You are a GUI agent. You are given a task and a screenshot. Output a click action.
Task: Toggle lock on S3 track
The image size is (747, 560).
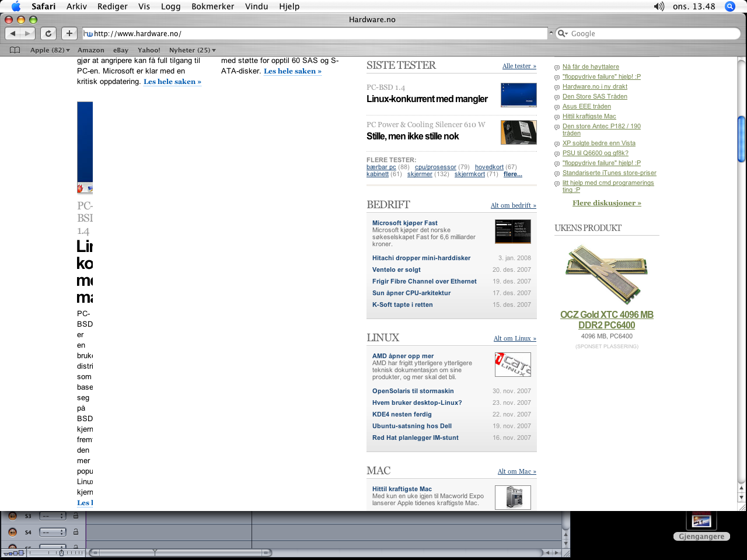pyautogui.click(x=75, y=516)
